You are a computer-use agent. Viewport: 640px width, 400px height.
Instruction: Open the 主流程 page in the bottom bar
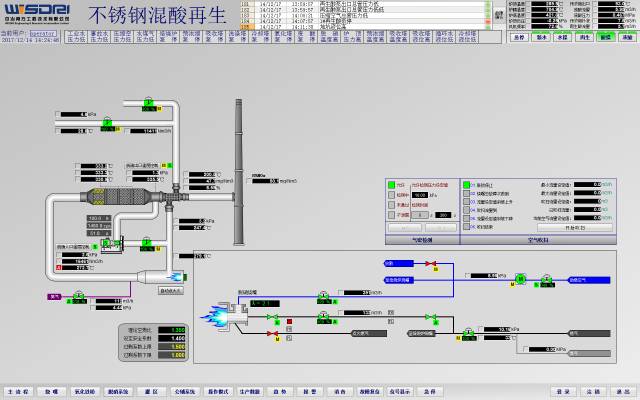[x=17, y=391]
